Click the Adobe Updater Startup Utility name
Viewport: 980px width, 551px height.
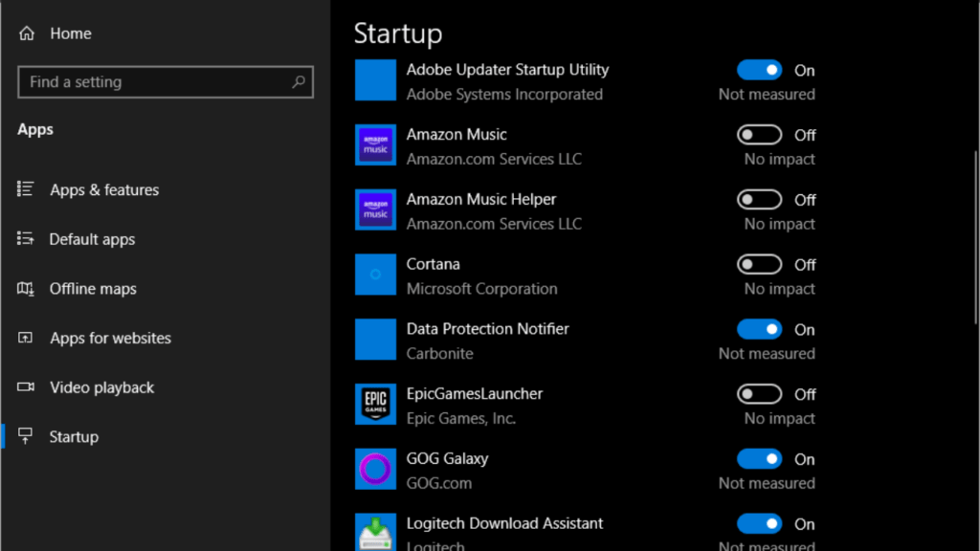click(x=507, y=69)
